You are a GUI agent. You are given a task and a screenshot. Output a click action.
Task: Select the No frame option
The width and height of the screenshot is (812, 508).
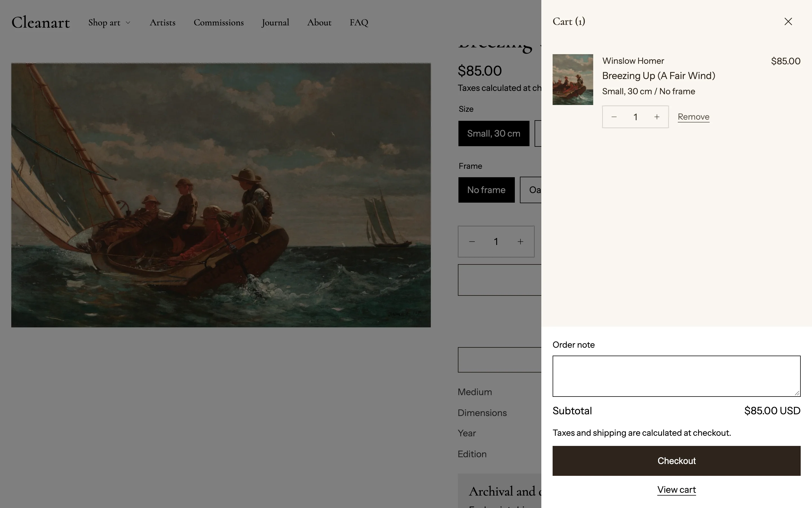(486, 190)
